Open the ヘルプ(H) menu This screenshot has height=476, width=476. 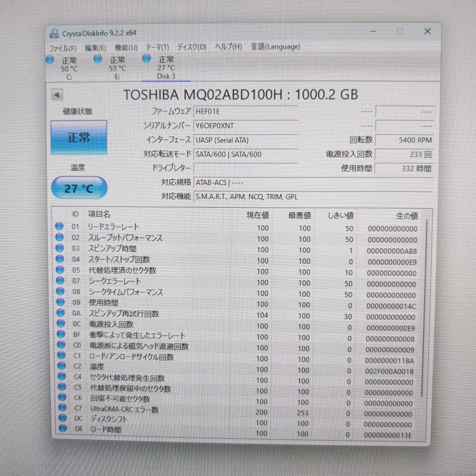coord(228,46)
